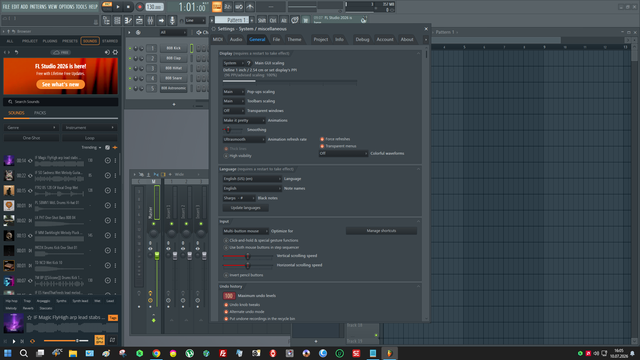Toggle the record button
The image size is (640, 360).
tap(140, 7)
